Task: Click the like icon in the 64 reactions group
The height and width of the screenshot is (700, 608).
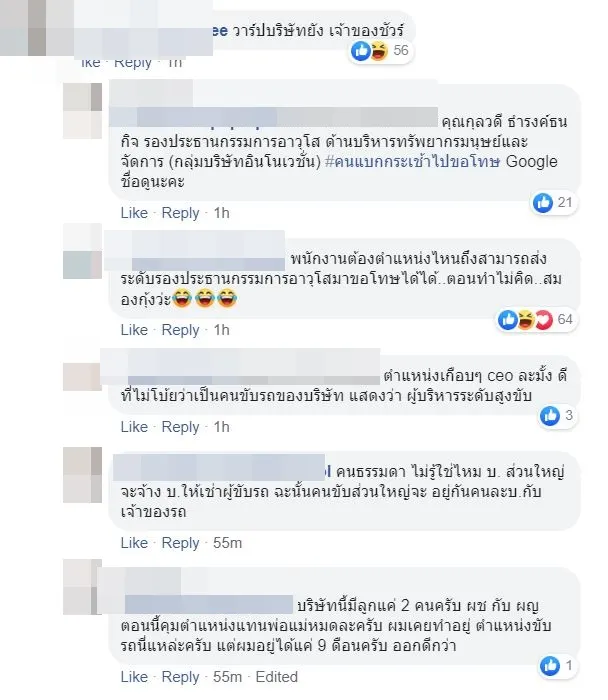Action: [508, 320]
